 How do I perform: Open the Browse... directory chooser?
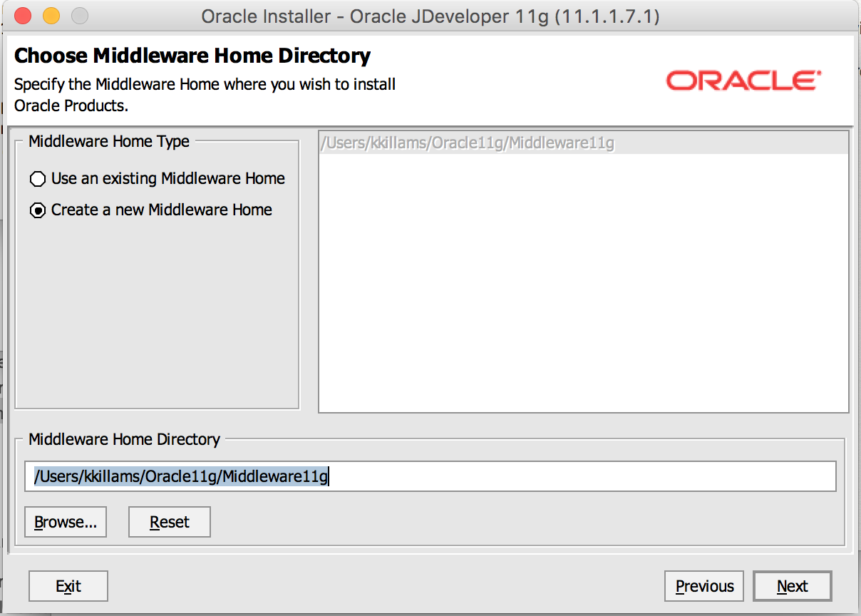click(x=66, y=522)
